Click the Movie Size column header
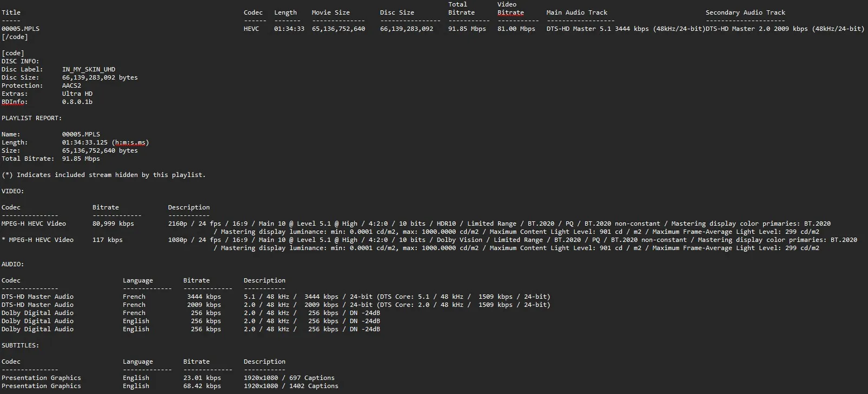The image size is (868, 394). (330, 12)
